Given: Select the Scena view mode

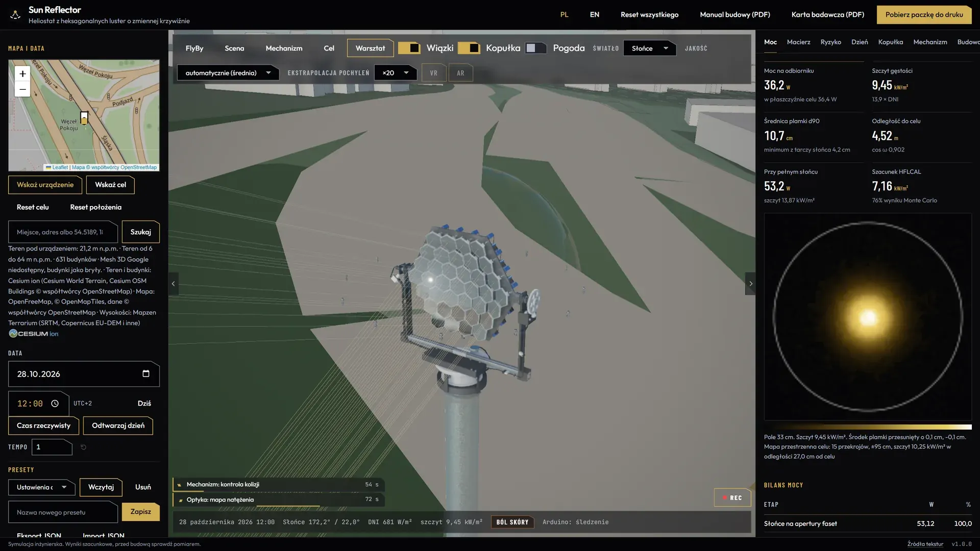Looking at the screenshot, I should pyautogui.click(x=234, y=48).
